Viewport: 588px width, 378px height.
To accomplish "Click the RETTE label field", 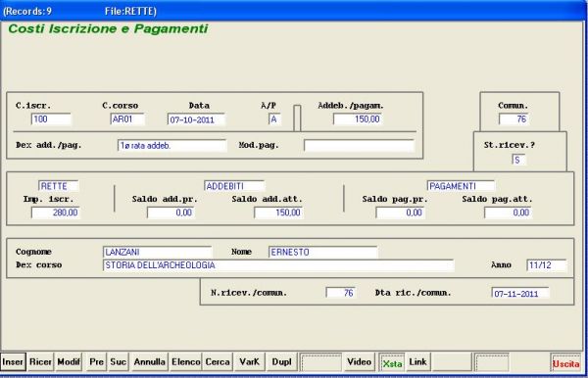I will click(x=59, y=186).
